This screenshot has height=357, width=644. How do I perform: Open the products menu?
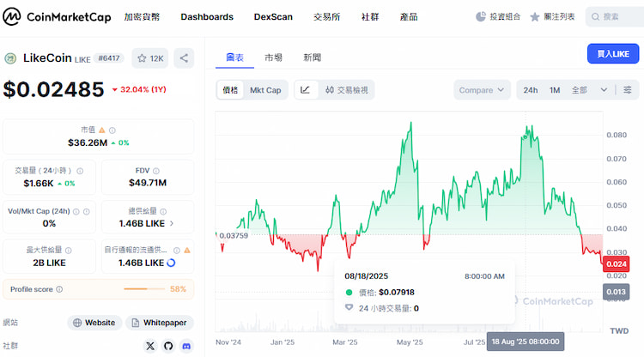pos(409,17)
